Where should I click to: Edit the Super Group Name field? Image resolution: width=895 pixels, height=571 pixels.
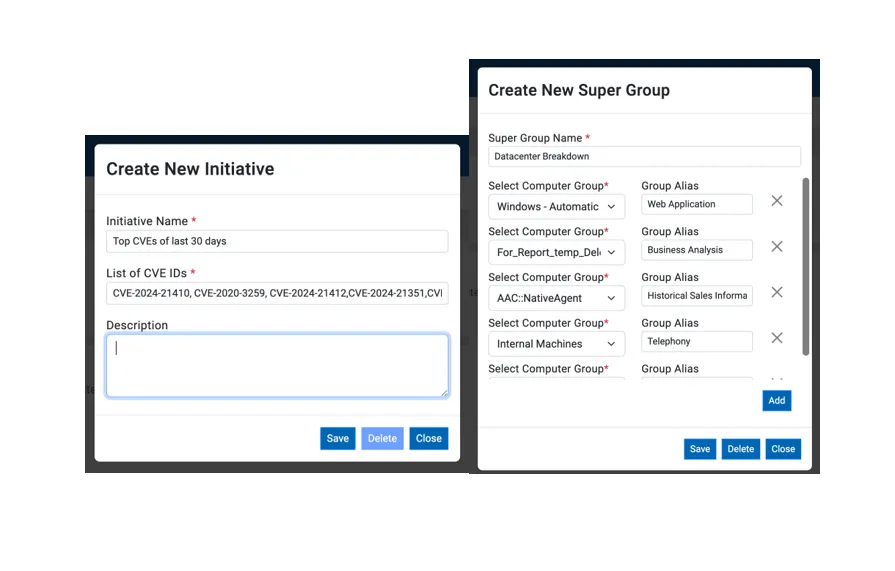pyautogui.click(x=644, y=156)
